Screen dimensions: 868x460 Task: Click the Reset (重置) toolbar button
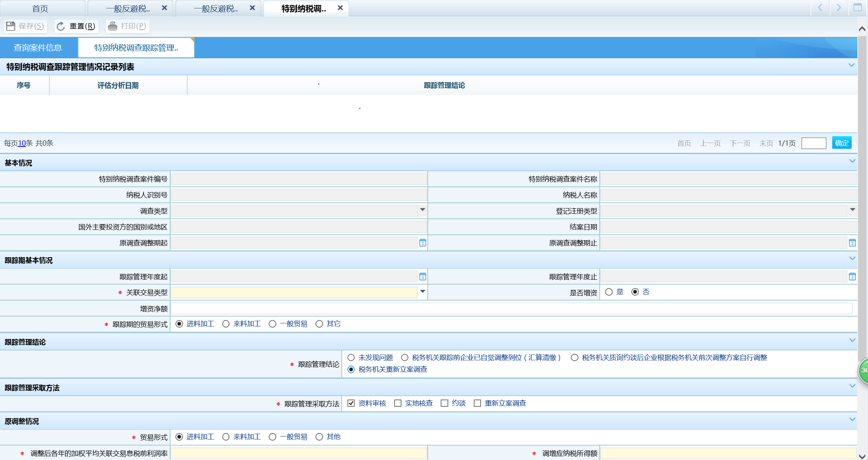(x=76, y=26)
